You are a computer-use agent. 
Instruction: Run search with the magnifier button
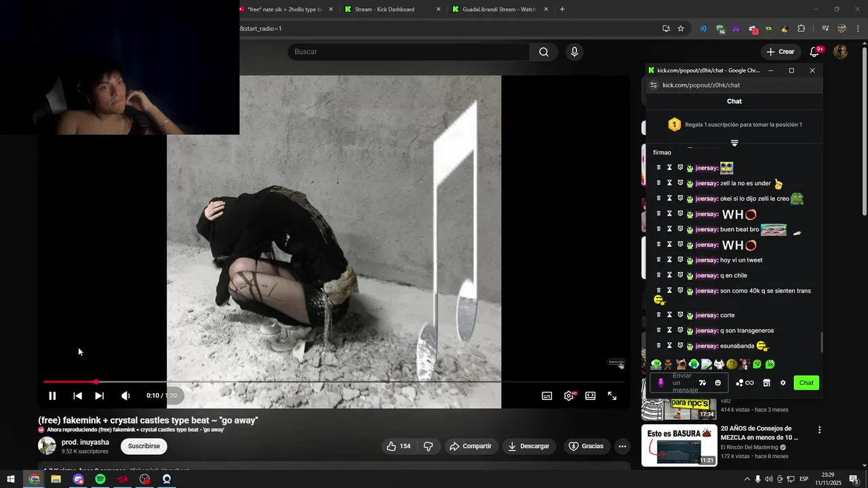pos(544,52)
